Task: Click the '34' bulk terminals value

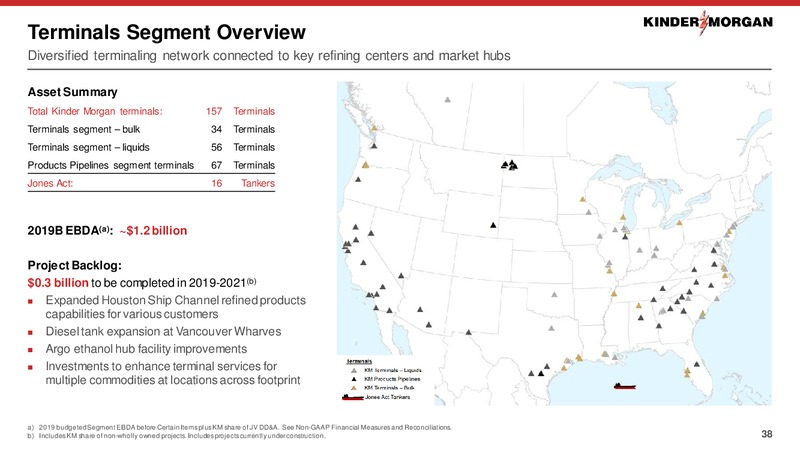Action: point(216,129)
